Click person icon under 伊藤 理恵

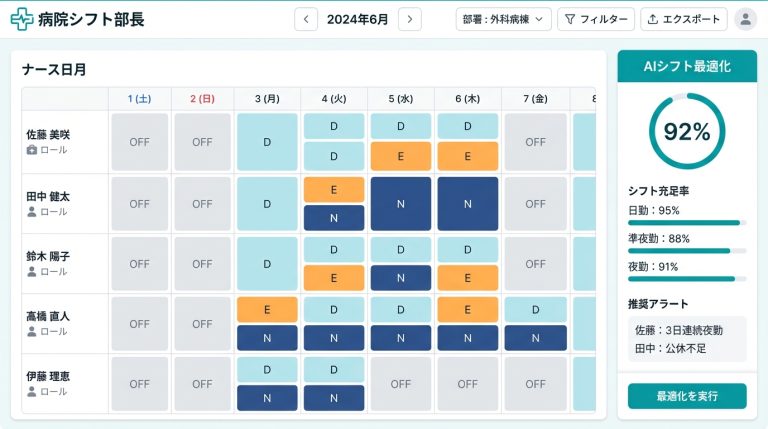coord(31,391)
